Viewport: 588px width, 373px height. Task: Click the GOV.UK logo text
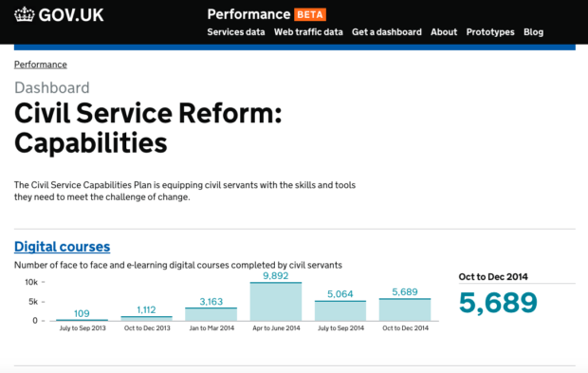pos(71,15)
